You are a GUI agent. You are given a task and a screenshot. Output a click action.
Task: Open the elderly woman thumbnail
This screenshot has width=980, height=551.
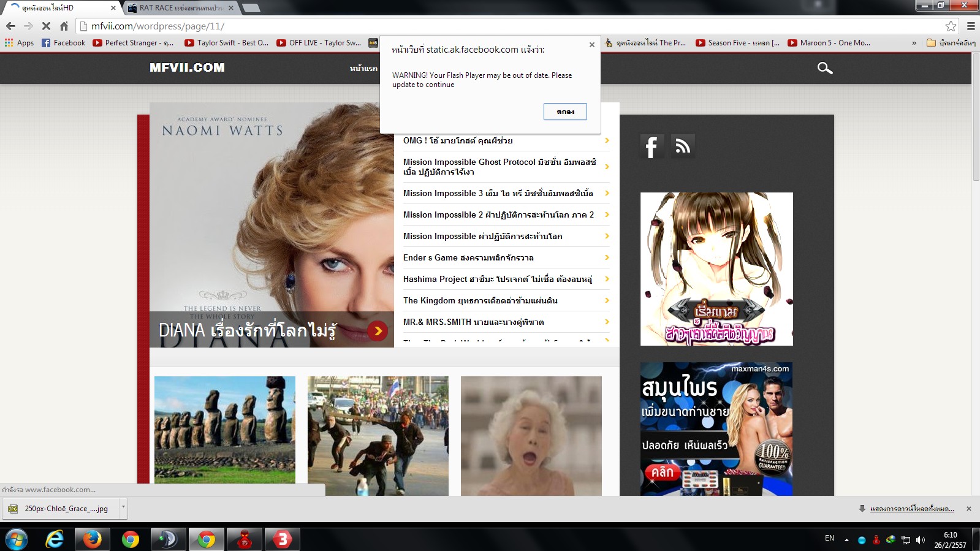coord(531,436)
